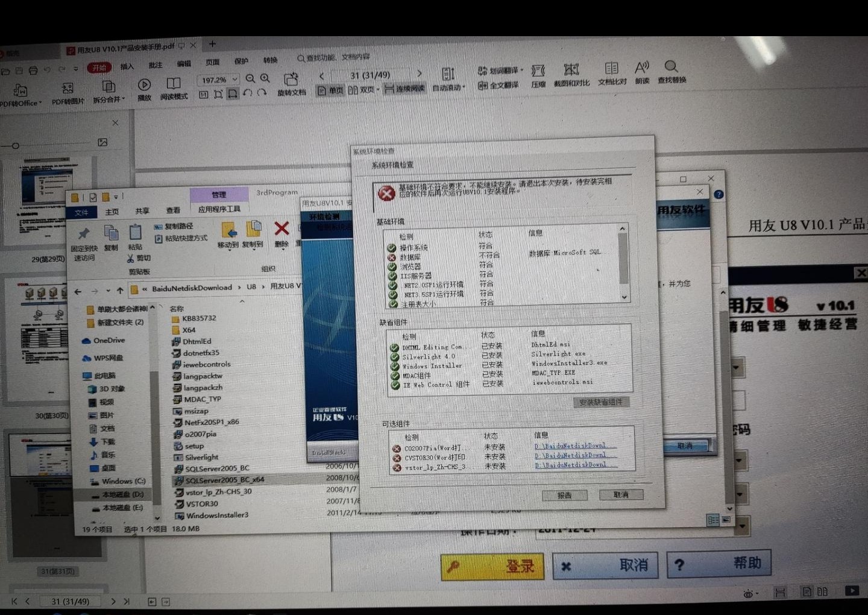The height and width of the screenshot is (615, 868).
Task: Open WPS网盘 in Explorer sidebar
Action: 102,358
